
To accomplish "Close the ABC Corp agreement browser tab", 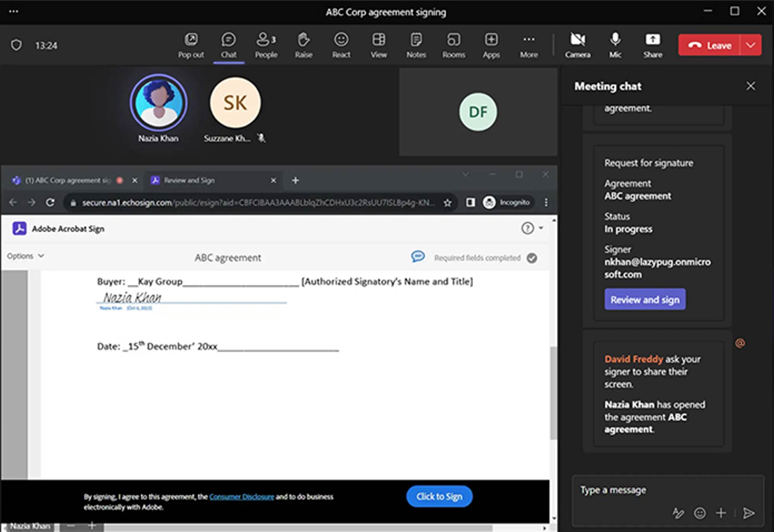I will pos(135,180).
